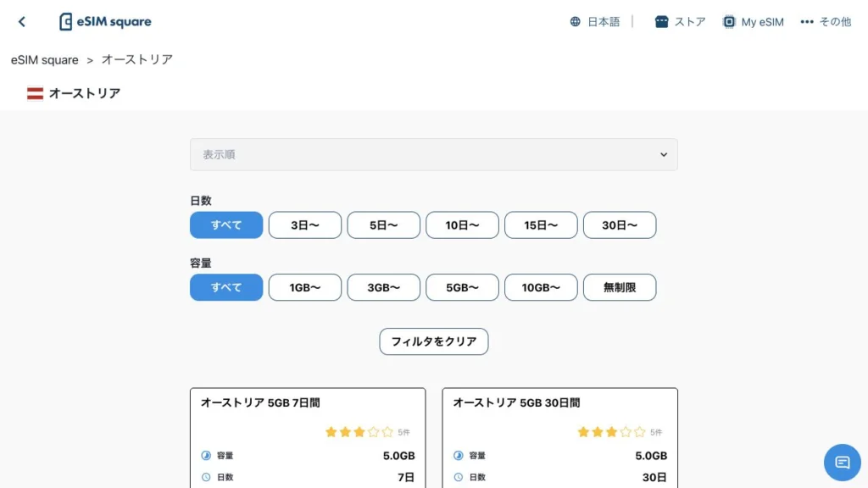Open オーストリア 5GB 7日間 plan card
Screen dimensions: 868x488
pos(308,438)
